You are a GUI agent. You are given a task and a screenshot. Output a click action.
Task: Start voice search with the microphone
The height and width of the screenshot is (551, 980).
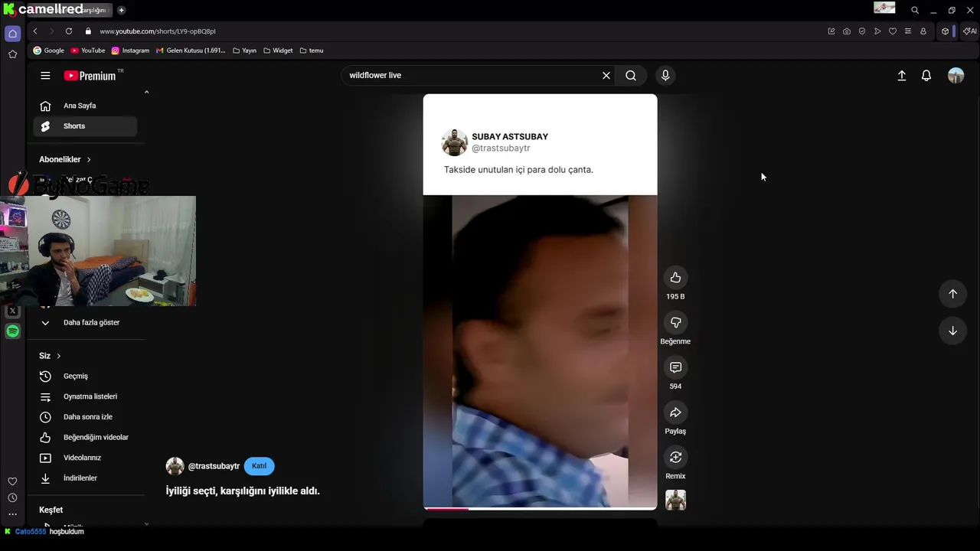pyautogui.click(x=665, y=76)
